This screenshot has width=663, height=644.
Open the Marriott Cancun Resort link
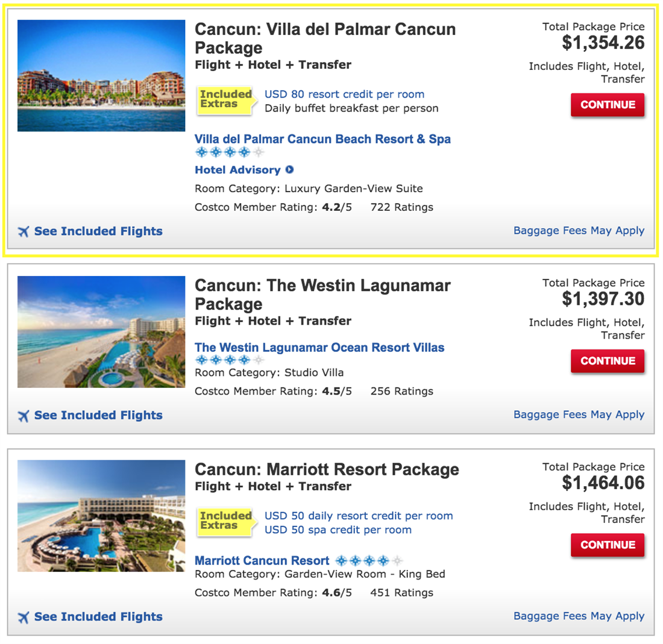click(x=259, y=560)
